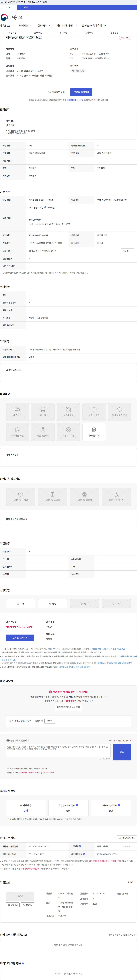
Task: Click the 장애인용 승강기 facility icon
Action: (x=53, y=496)
